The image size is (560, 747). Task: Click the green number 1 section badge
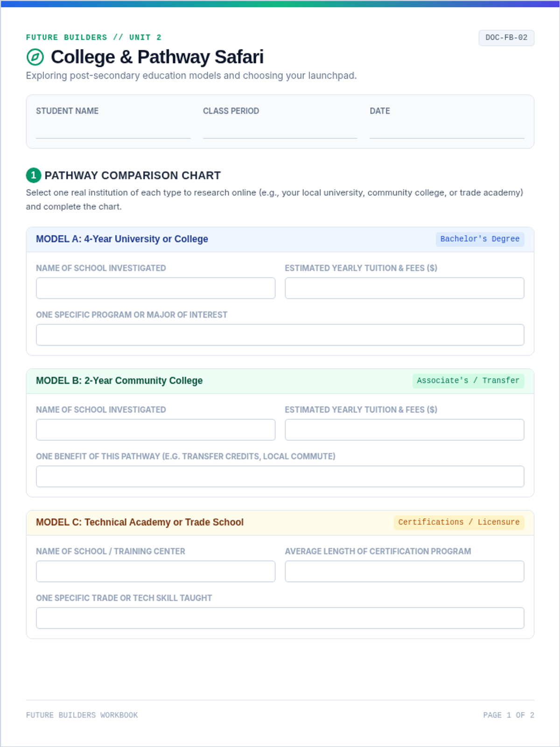tap(34, 175)
